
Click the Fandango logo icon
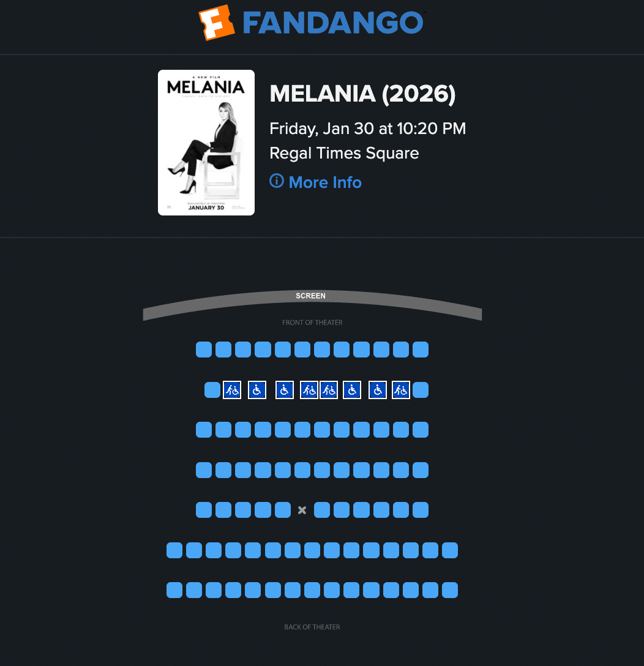click(217, 22)
